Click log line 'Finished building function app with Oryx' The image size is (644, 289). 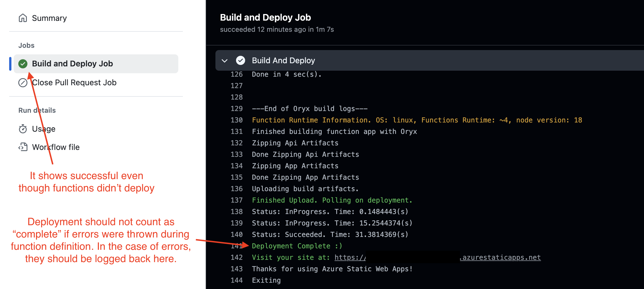point(334,132)
